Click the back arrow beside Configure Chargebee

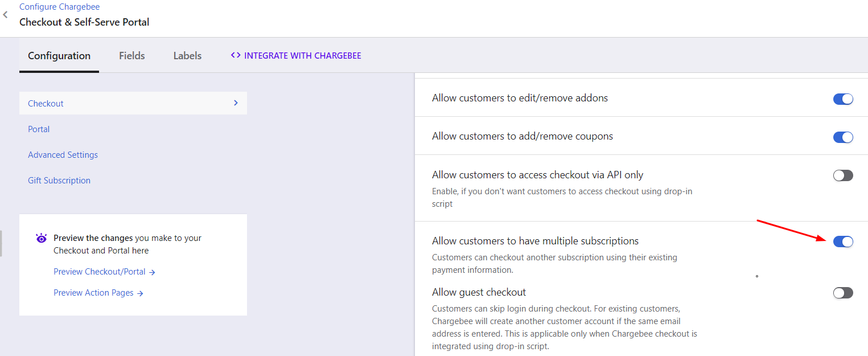6,15
